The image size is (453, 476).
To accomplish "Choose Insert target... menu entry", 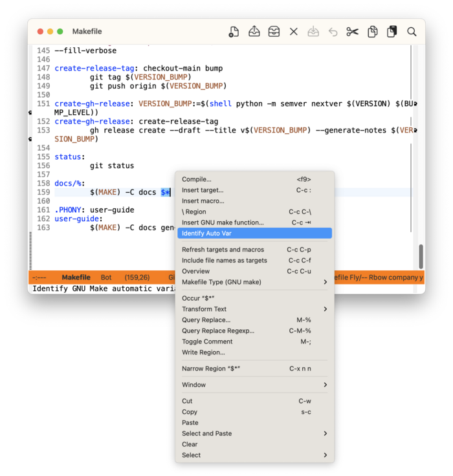I will pos(254,190).
